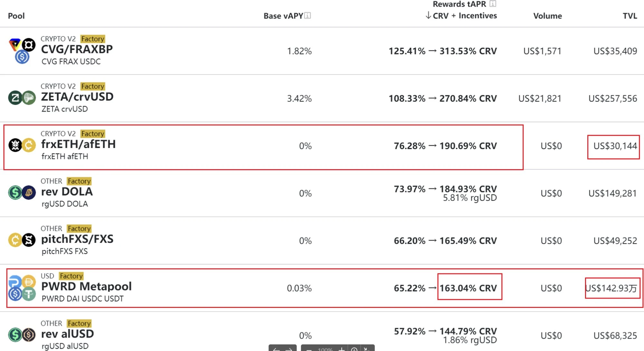Click the frxETH/afETH pool token icons
The width and height of the screenshot is (644, 351).
22,145
